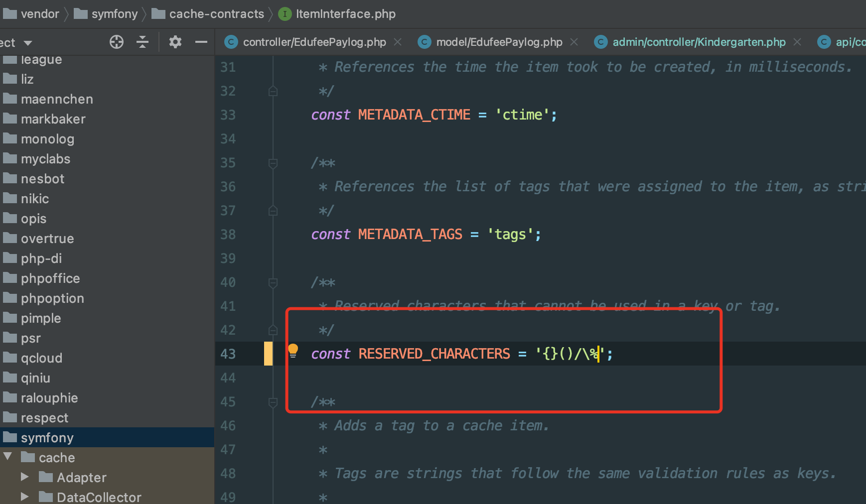
Task: Fold the comment ending at line 37
Action: [x=273, y=211]
